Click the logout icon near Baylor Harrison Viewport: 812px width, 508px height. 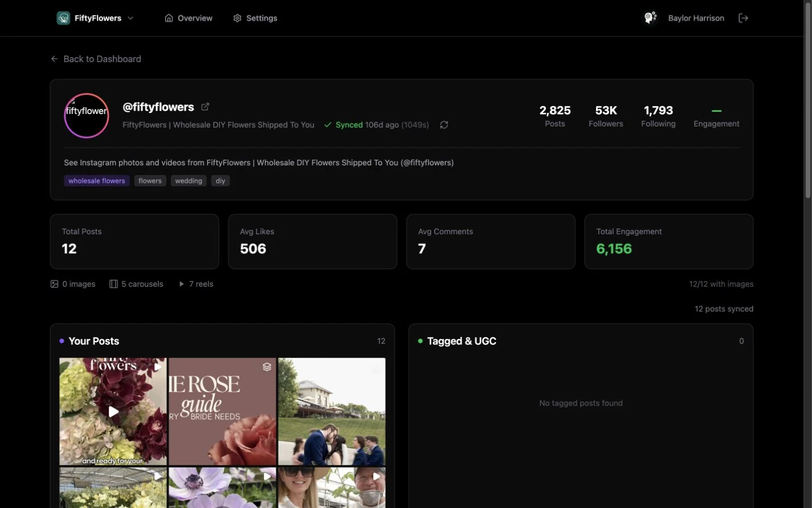pos(743,18)
